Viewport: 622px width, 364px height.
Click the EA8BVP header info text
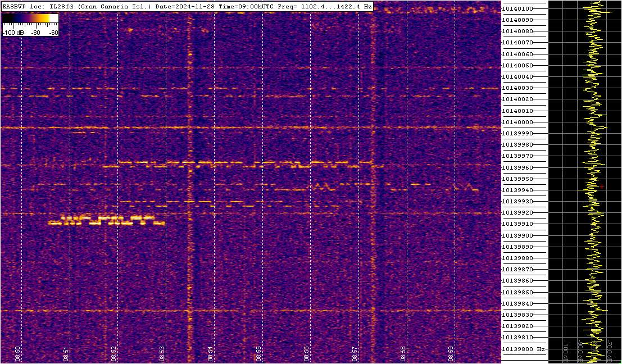click(187, 7)
